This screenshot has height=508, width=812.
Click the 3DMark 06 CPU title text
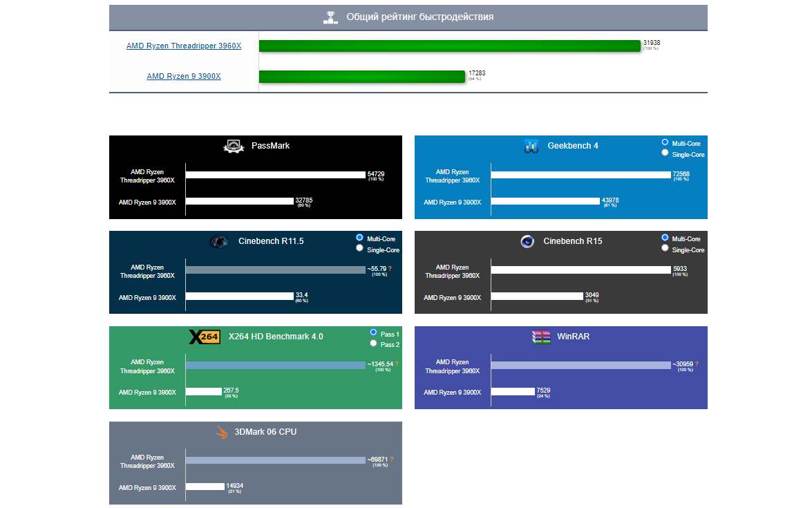(265, 432)
